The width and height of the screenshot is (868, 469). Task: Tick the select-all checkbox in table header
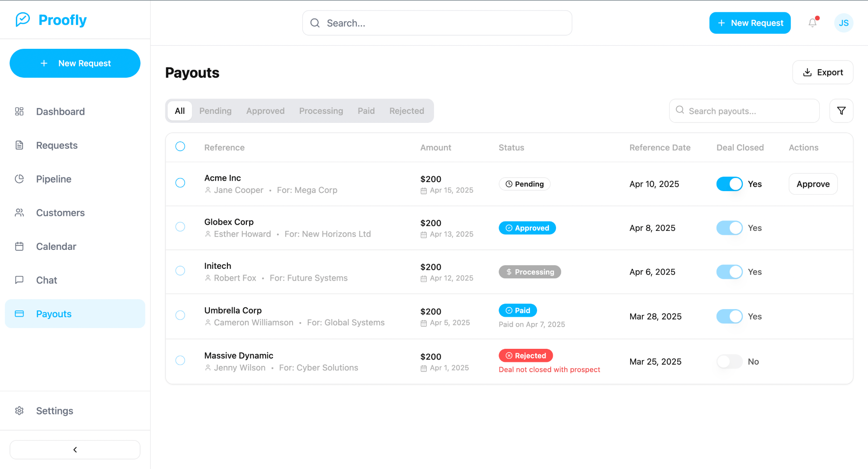(180, 146)
